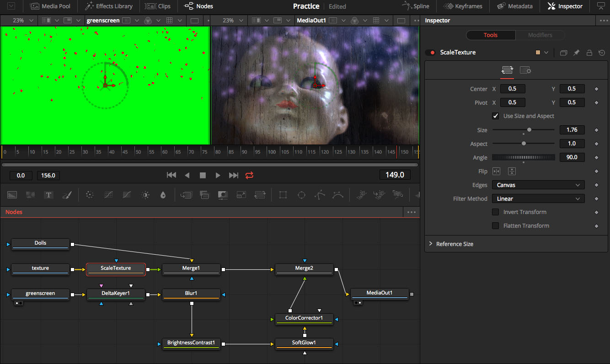Screen dimensions: 610x364
Task: Select the Merge2 node
Action: click(304, 269)
